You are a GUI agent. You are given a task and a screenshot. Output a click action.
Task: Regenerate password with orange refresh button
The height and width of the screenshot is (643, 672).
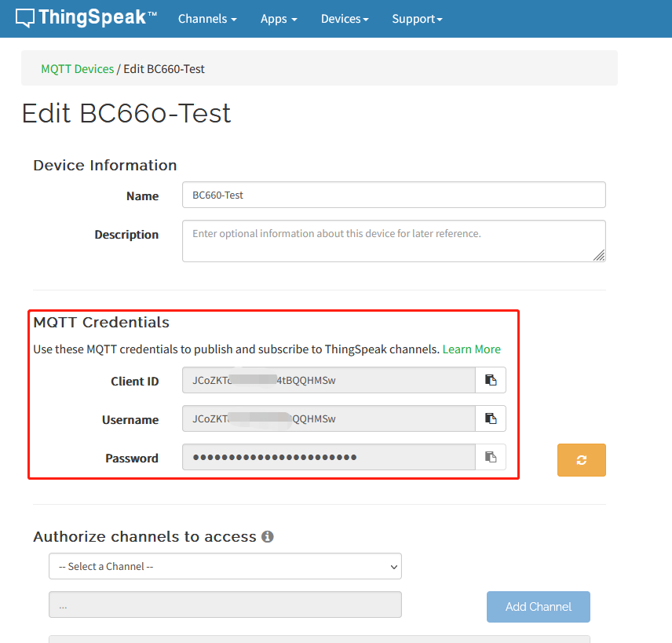[x=582, y=460]
